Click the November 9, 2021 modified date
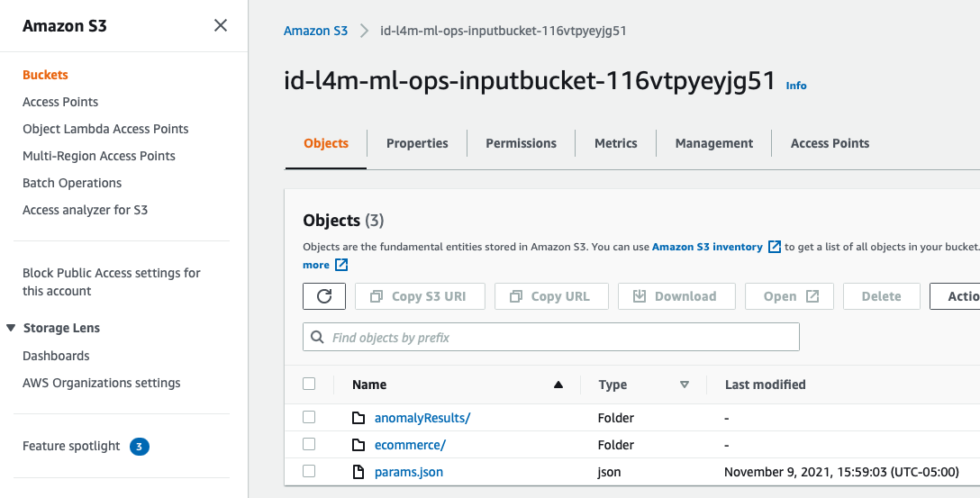The image size is (980, 498). 841,472
